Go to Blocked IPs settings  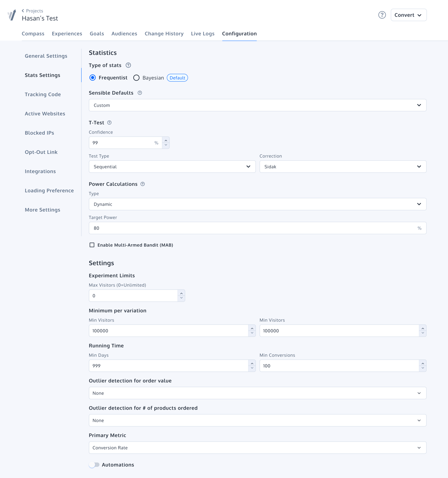pyautogui.click(x=39, y=133)
